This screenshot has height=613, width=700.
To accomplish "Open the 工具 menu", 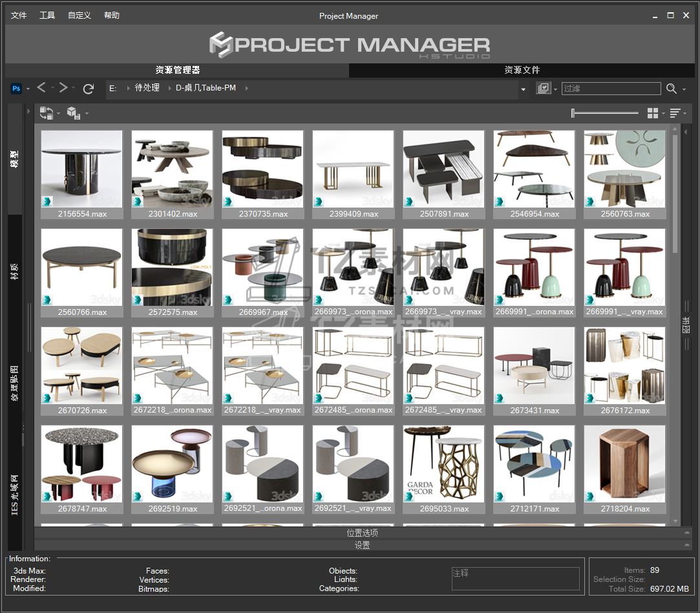I will pyautogui.click(x=47, y=16).
